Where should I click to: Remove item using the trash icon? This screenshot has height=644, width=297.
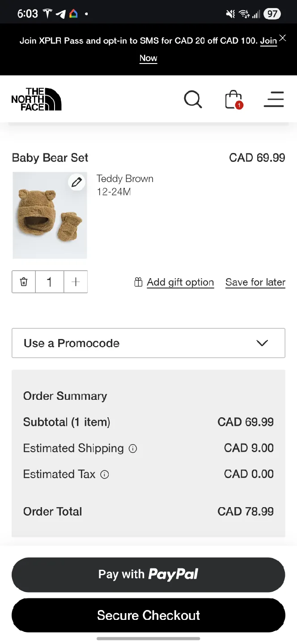tap(23, 282)
